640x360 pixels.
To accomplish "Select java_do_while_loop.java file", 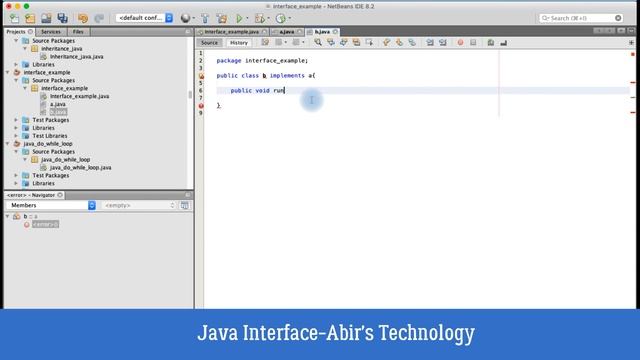I will click(x=80, y=168).
